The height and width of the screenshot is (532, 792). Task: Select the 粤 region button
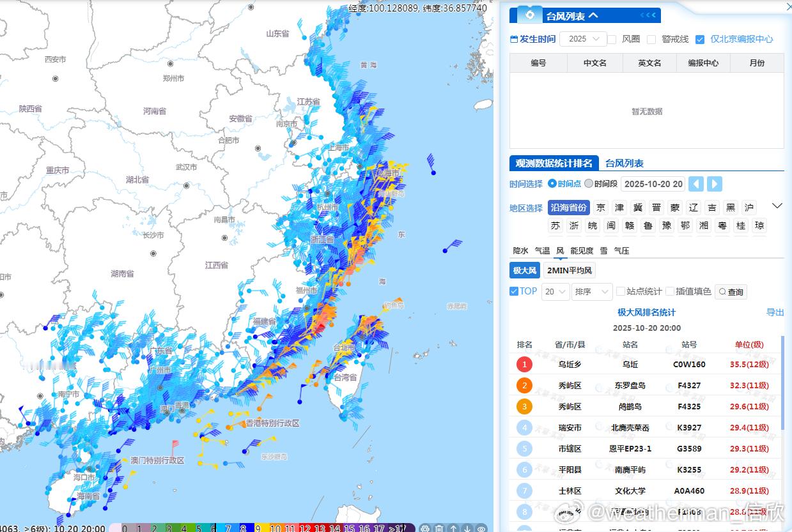pos(722,225)
